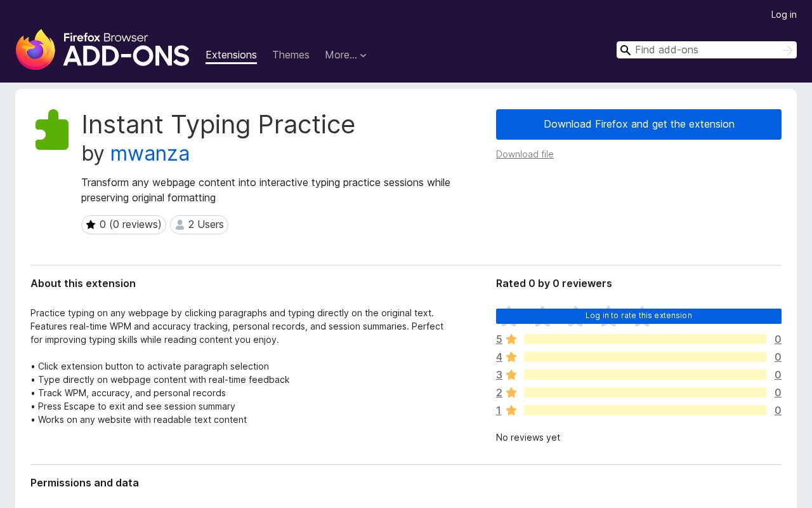
Task: Click the star beside the 3 rating
Action: [511, 375]
